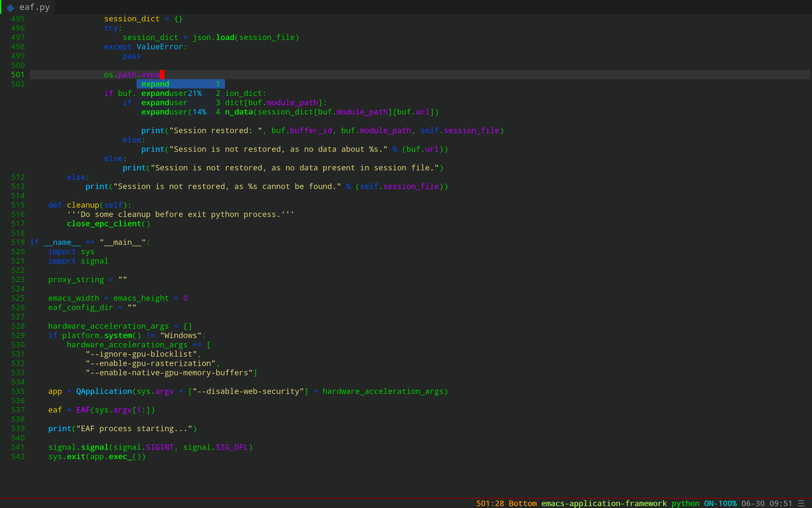This screenshot has width=812, height=508.
Task: Click the "--enable-native-gpu-memory-buffers" string
Action: 169,373
